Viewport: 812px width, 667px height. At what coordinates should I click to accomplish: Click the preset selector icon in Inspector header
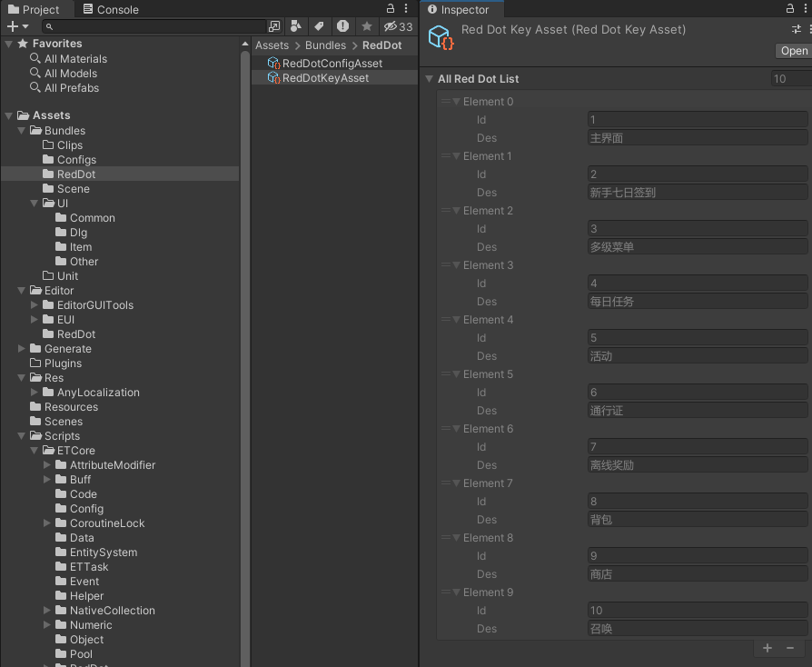coord(797,29)
